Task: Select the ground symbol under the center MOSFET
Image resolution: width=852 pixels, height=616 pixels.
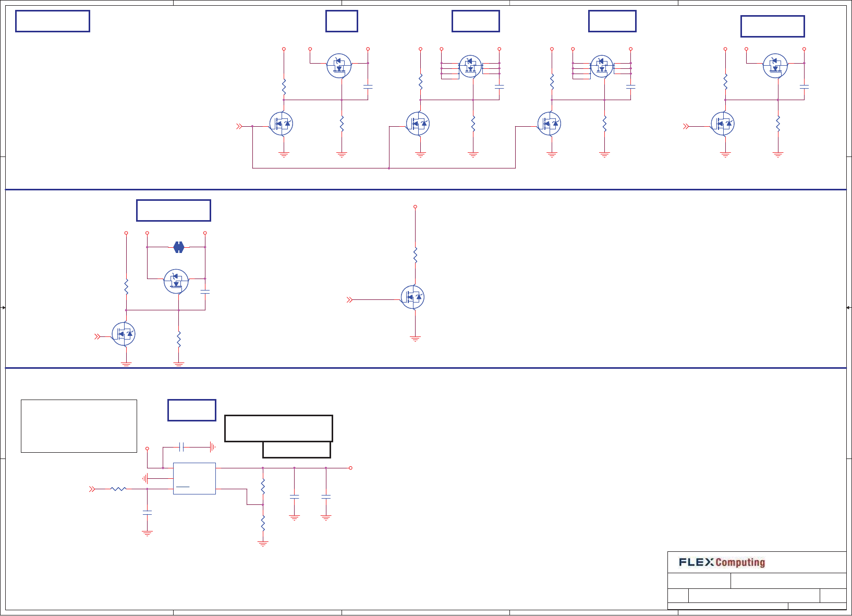Action: click(x=415, y=339)
